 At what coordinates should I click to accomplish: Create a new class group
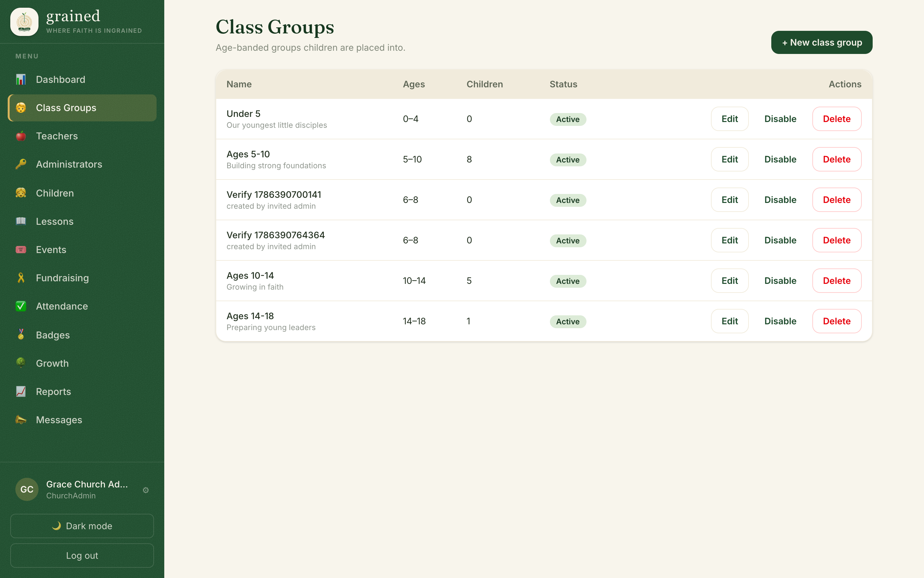tap(822, 42)
